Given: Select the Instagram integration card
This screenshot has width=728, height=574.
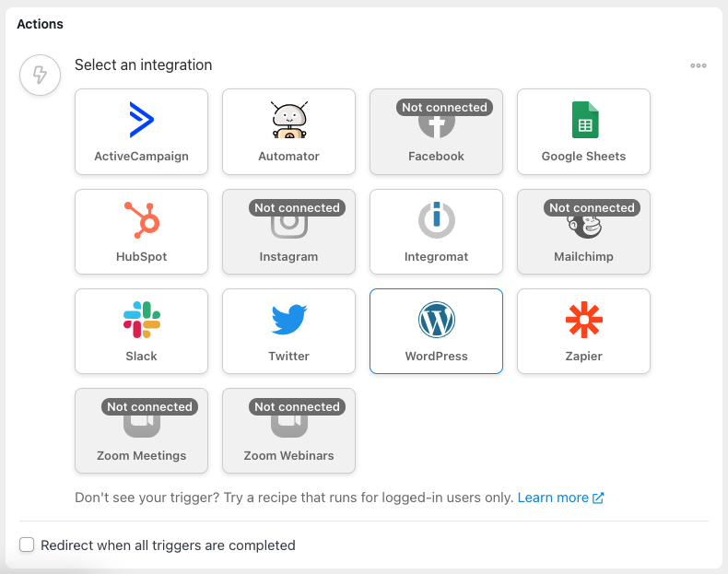Looking at the screenshot, I should (288, 231).
